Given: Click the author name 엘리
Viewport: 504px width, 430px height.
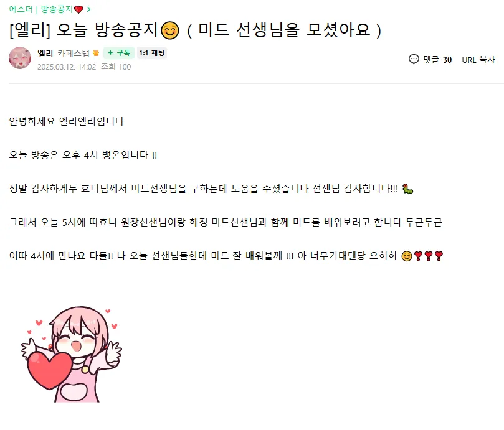Looking at the screenshot, I should [x=45, y=53].
